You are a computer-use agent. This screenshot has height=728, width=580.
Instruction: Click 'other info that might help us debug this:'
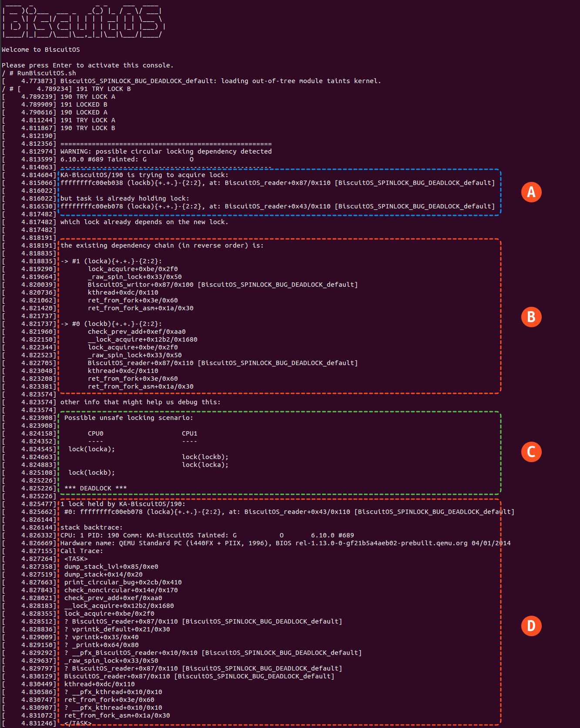click(141, 402)
